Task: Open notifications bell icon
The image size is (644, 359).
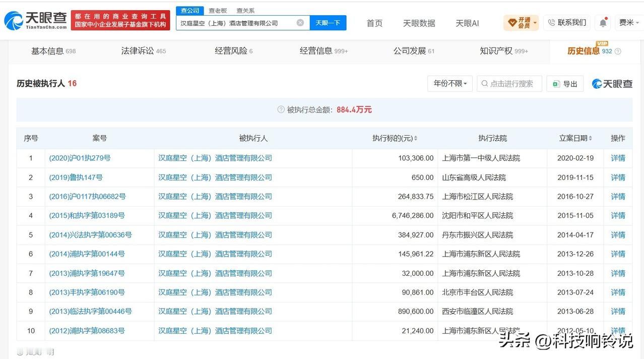Action: [x=603, y=23]
